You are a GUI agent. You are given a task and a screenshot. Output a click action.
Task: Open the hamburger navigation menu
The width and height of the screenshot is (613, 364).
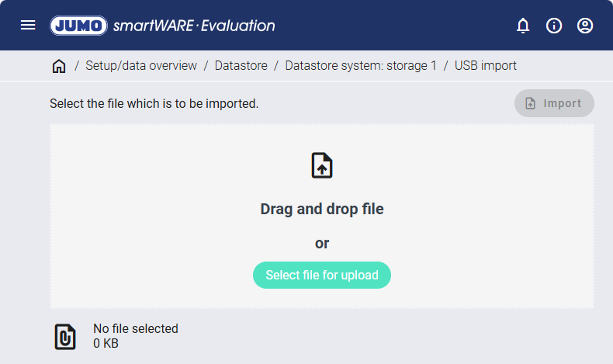[x=28, y=26]
